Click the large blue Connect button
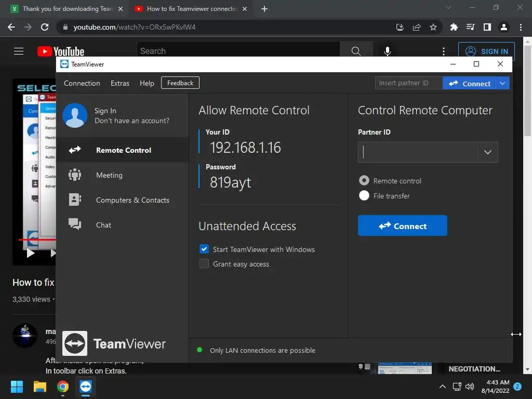This screenshot has height=399, width=532. (x=403, y=225)
